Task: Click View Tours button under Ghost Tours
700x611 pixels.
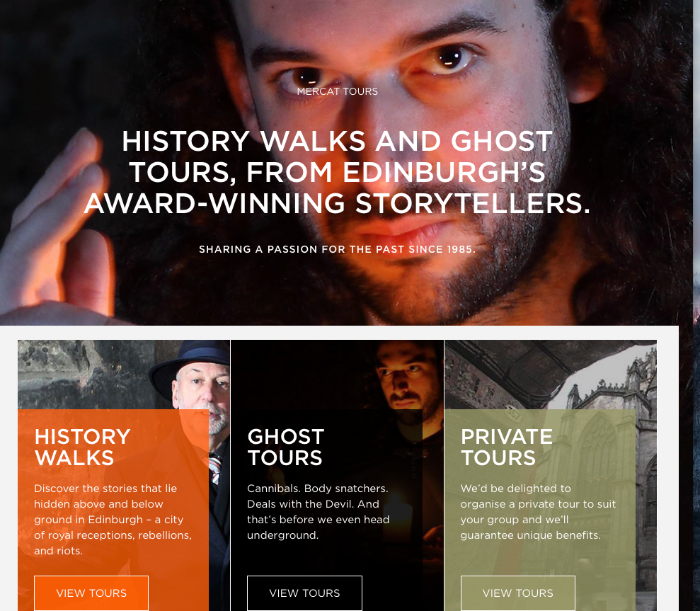Action: (x=305, y=593)
